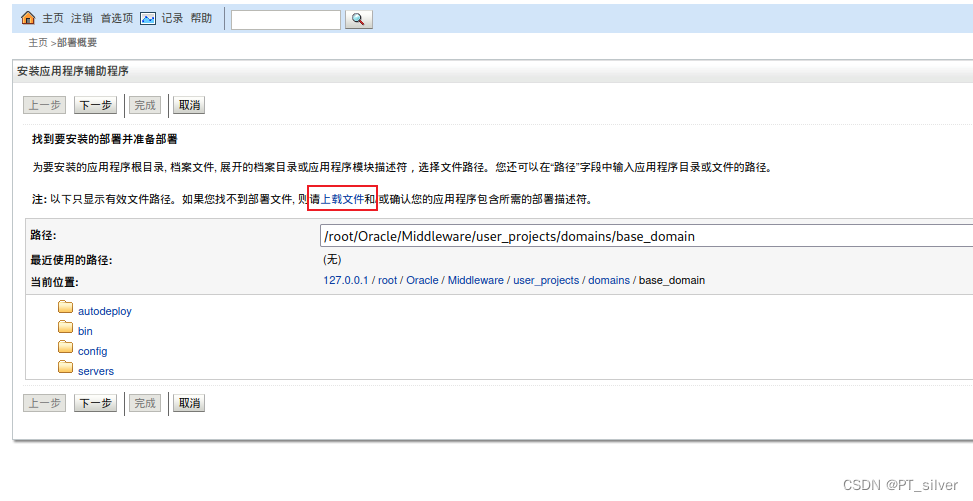Open 帮助 help menu
This screenshot has width=973, height=501.
201,18
